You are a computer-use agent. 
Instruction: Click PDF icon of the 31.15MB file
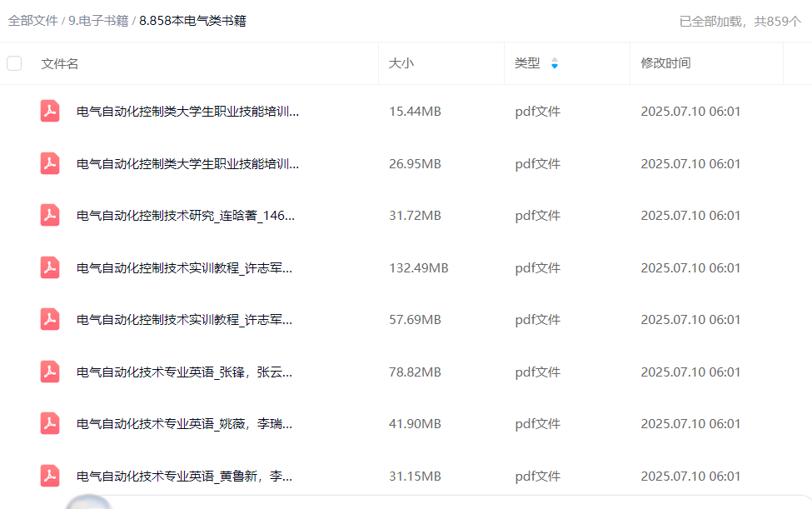(50, 476)
